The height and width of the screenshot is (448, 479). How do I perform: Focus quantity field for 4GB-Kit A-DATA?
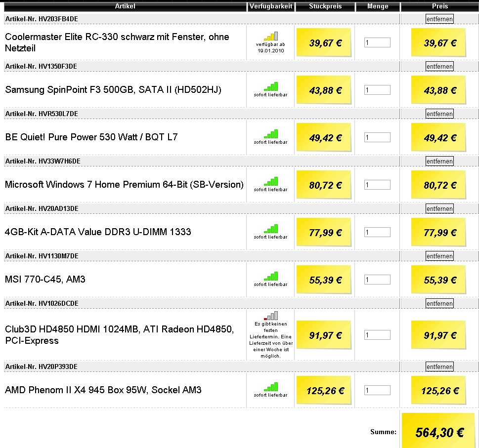tap(377, 232)
